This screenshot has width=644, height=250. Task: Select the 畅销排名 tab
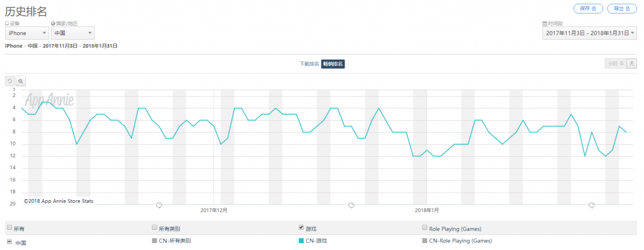point(333,64)
